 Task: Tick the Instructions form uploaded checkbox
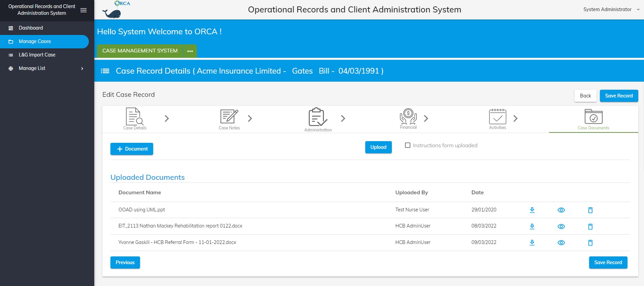408,145
